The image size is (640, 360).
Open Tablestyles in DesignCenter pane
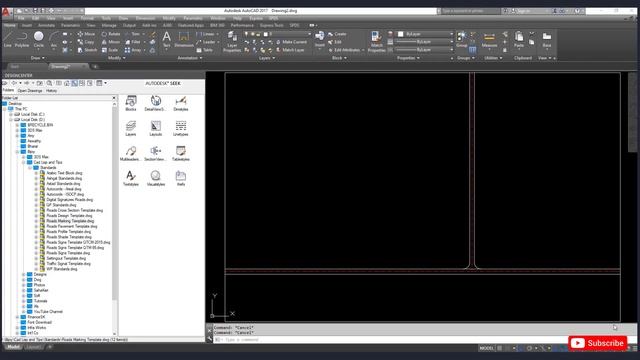point(180,153)
